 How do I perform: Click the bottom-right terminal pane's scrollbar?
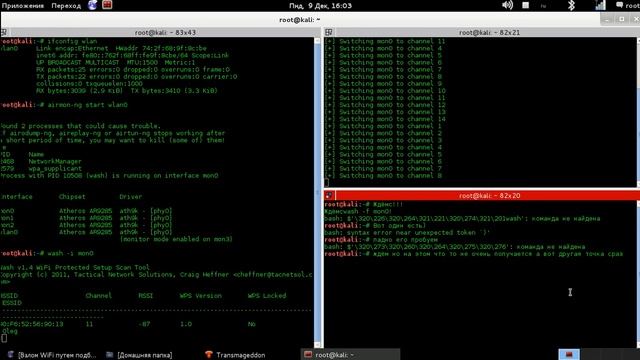638,274
